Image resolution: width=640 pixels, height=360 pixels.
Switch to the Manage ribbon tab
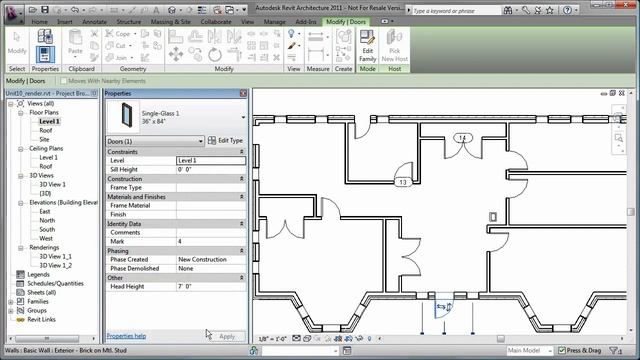pyautogui.click(x=274, y=22)
